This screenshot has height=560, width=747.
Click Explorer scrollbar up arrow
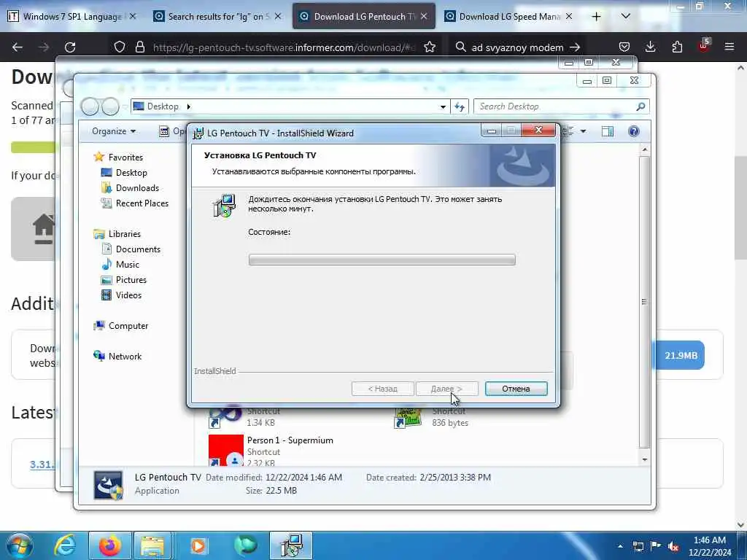[x=645, y=150]
